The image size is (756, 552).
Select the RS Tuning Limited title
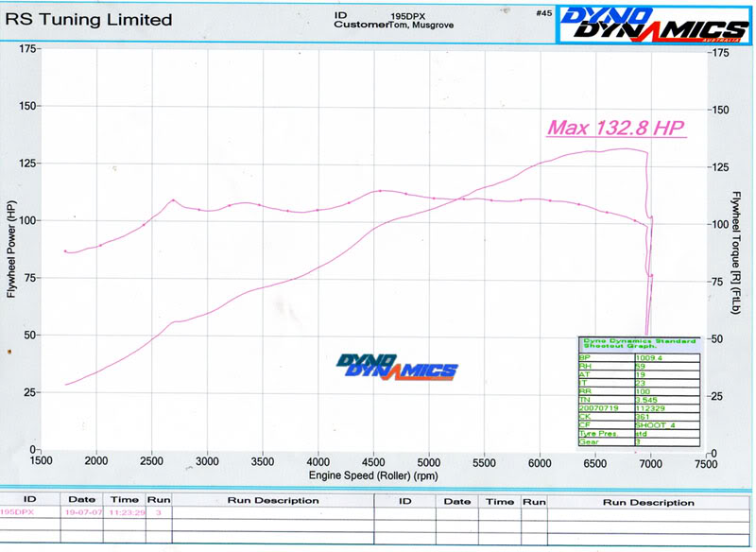click(89, 19)
